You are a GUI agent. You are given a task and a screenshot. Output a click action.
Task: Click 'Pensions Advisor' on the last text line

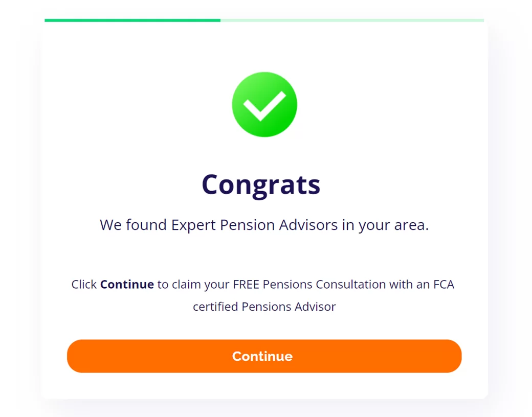[289, 307]
